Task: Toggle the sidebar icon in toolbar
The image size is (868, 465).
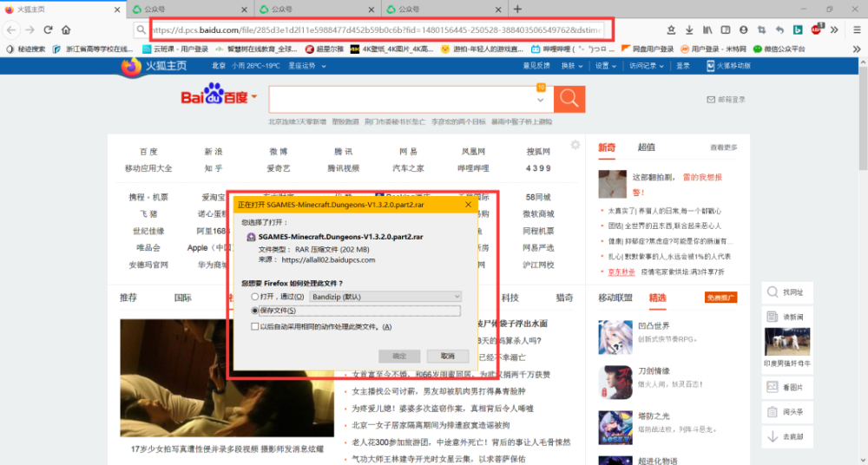Action: (725, 29)
